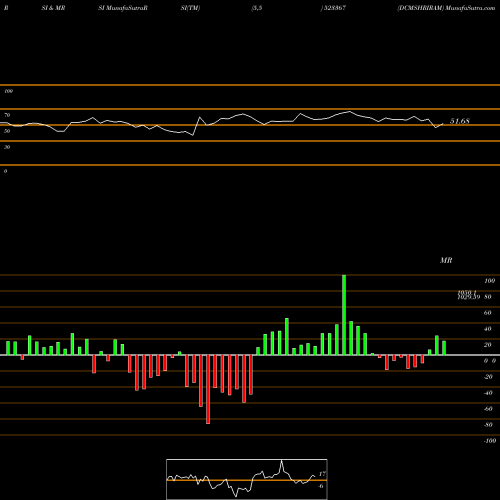
Task: Click the RSI axis label 30
Action: coord(7,147)
